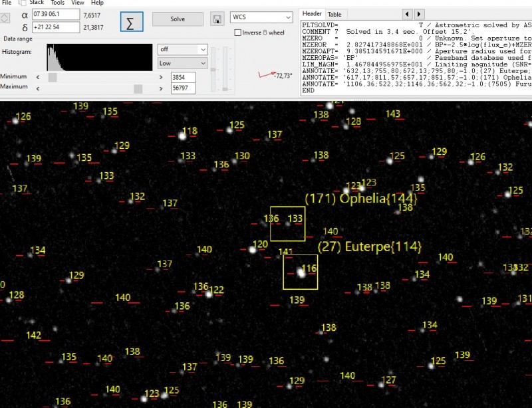Click the red north direction arrow indicator
Viewport: 532px width, 408px height.
point(267,74)
